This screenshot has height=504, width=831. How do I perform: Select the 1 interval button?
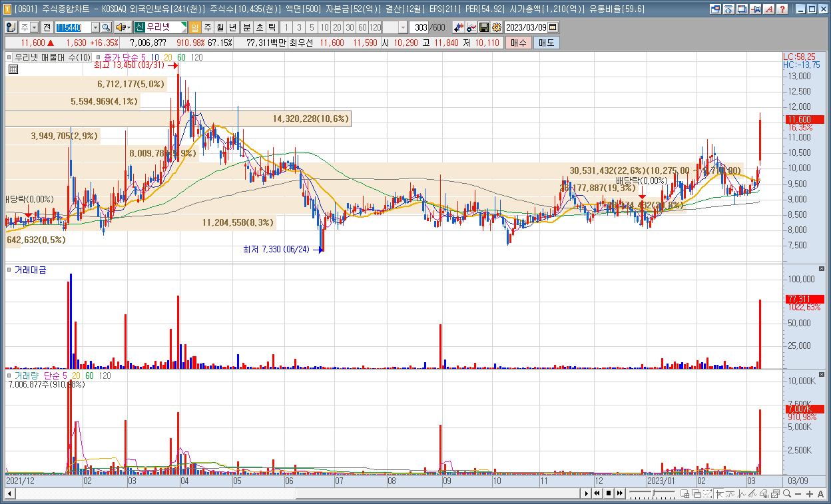[x=287, y=27]
